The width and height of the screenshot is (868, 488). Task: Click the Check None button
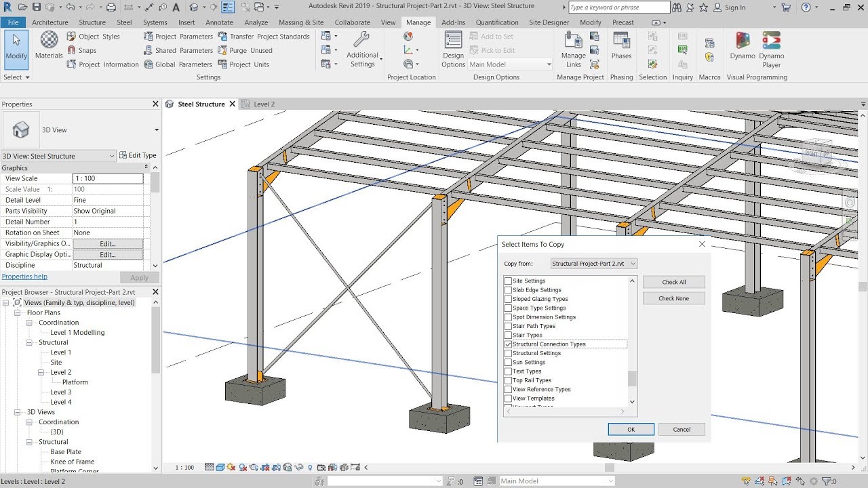(x=673, y=298)
